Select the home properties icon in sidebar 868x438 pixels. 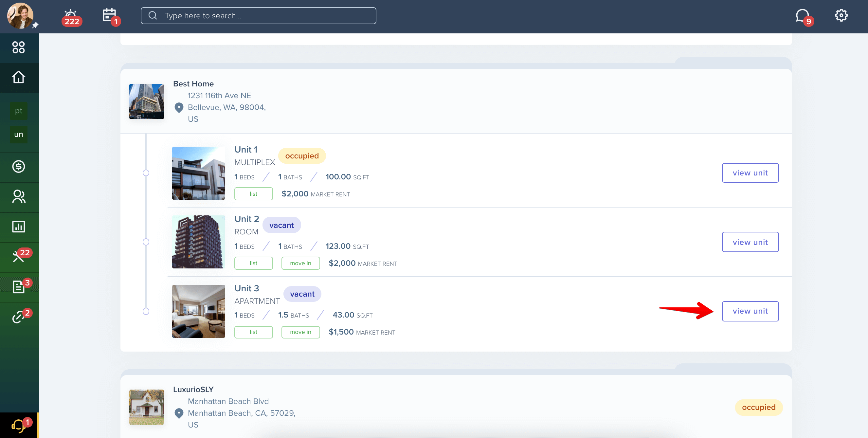tap(19, 77)
